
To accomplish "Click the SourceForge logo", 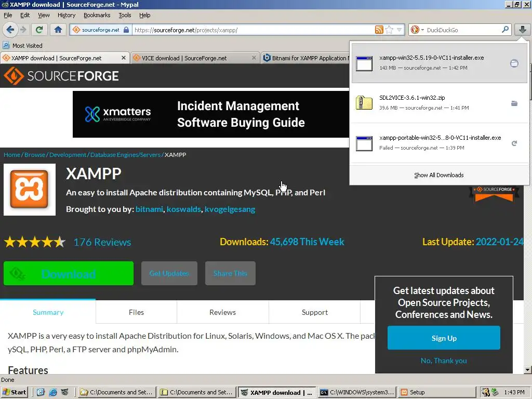I will (61, 76).
